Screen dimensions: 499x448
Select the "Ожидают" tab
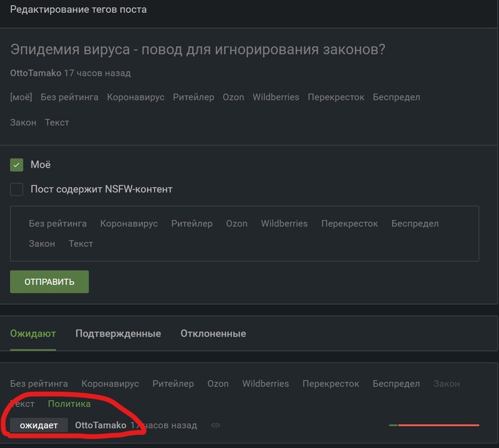(x=33, y=333)
